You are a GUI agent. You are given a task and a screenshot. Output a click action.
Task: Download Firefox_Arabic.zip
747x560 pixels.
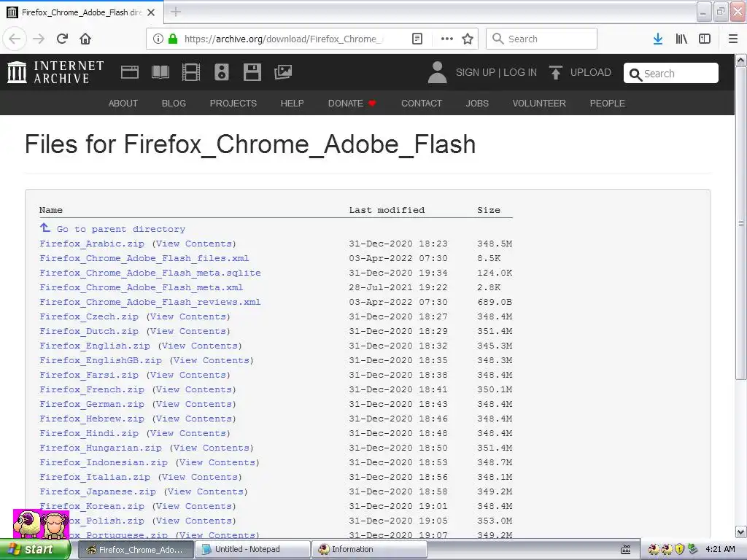point(92,244)
